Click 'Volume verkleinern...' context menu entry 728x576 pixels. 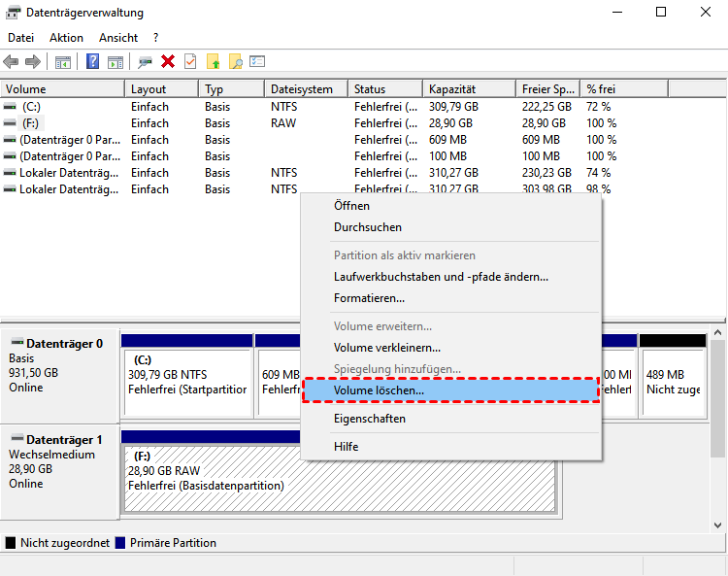click(x=386, y=348)
